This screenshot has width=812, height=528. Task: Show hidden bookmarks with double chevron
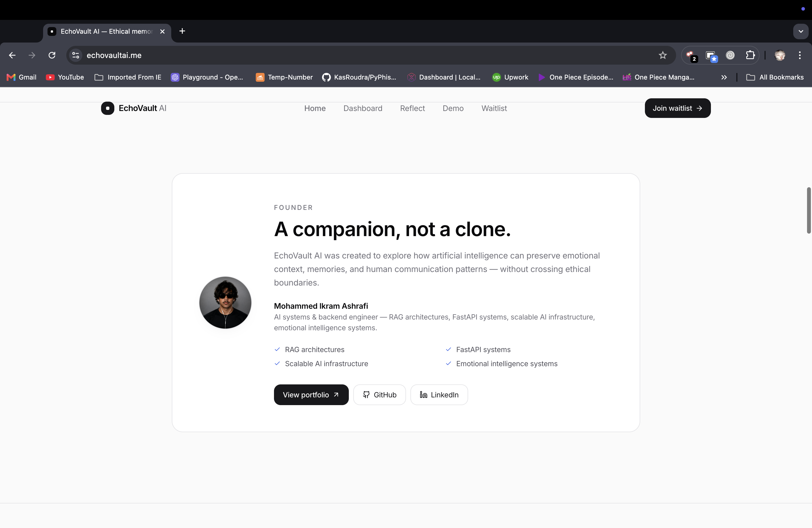[x=724, y=77]
